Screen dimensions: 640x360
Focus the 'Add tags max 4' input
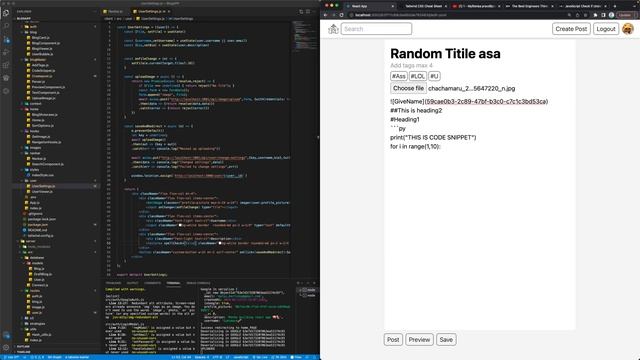pyautogui.click(x=411, y=65)
